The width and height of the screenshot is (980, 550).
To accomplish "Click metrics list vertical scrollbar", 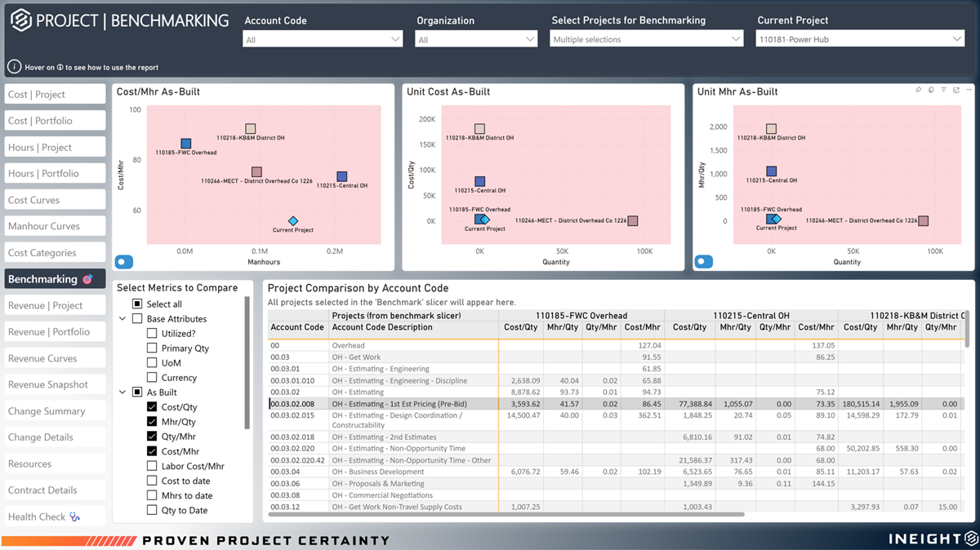I will [248, 363].
